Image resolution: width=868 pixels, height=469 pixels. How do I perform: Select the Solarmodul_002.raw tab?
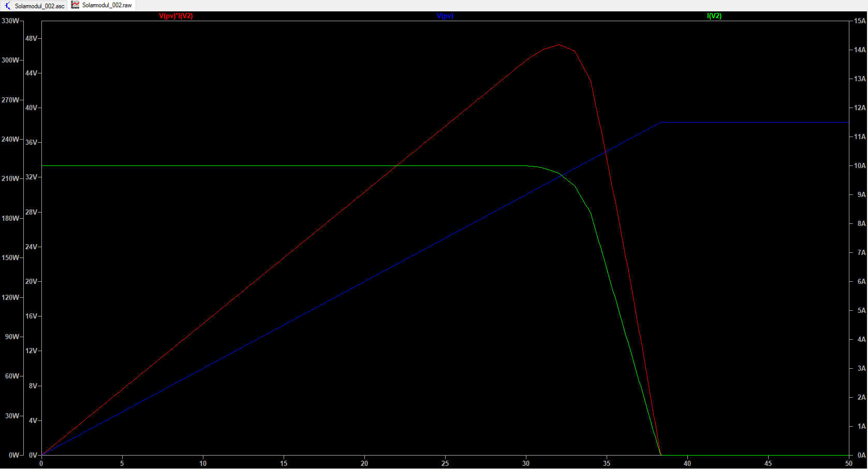[107, 5]
